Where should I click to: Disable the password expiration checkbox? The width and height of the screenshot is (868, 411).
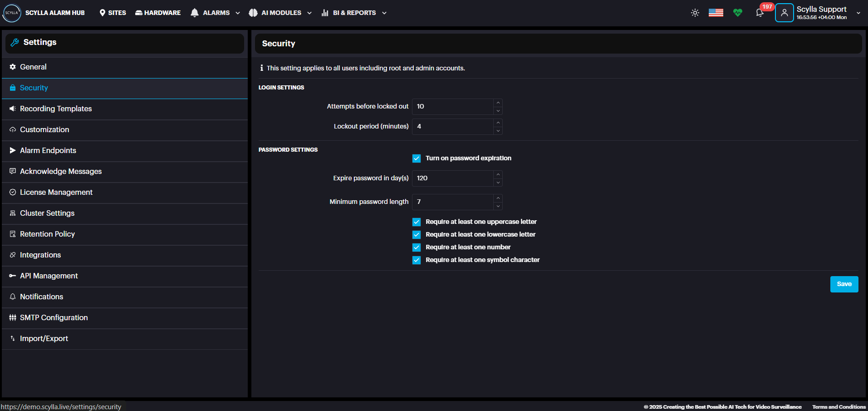[416, 158]
